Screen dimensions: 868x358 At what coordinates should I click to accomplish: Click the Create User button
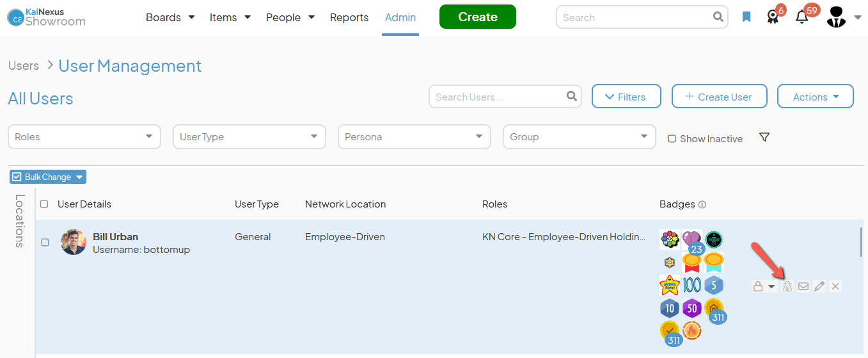720,97
